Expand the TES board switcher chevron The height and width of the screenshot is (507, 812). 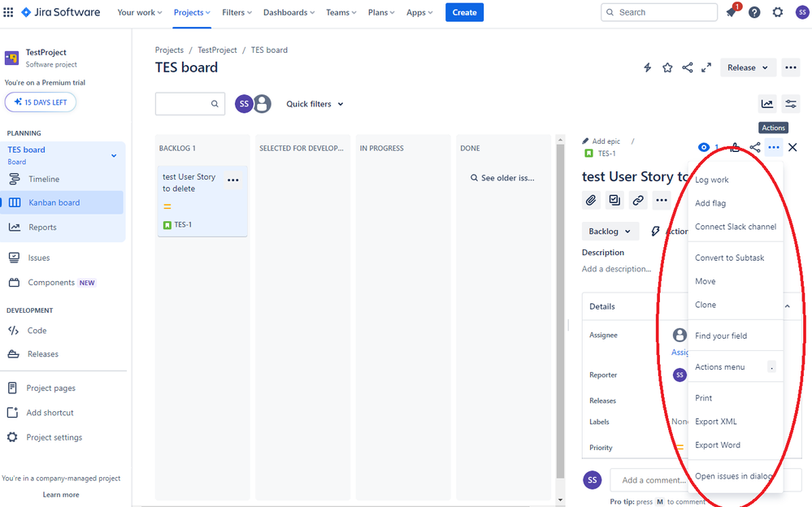coord(114,155)
